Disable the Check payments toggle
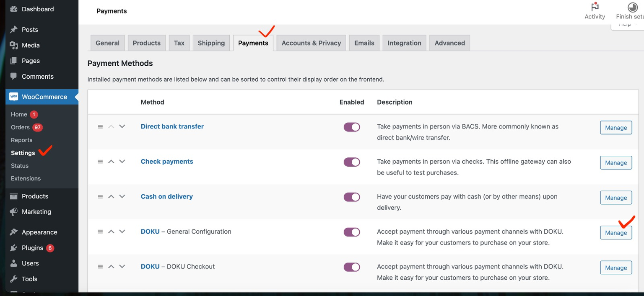The image size is (644, 296). coord(352,162)
